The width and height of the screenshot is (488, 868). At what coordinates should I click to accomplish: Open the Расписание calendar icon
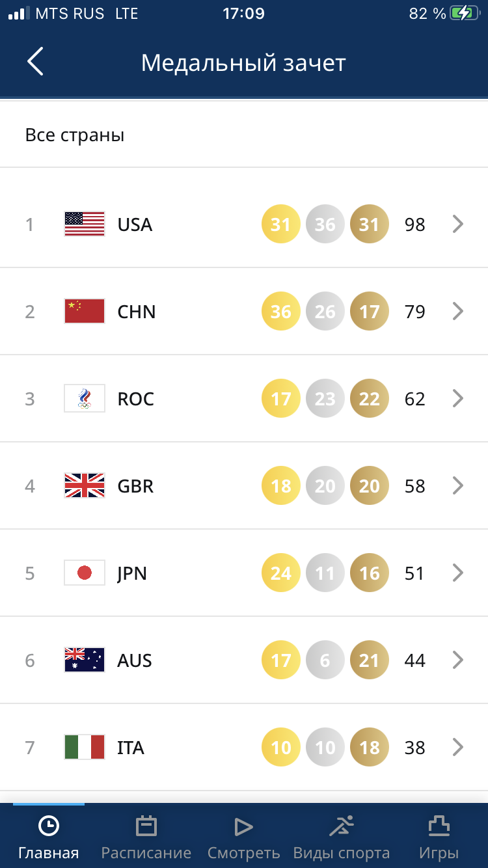(146, 826)
